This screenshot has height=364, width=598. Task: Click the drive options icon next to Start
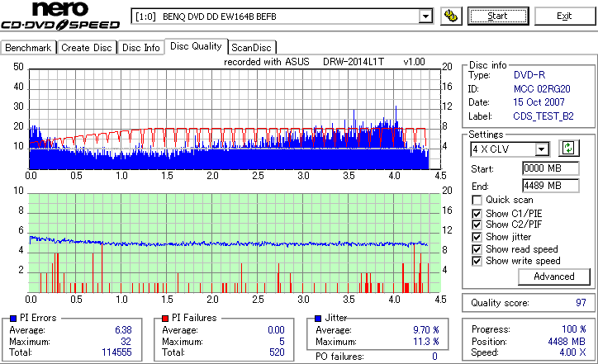click(451, 16)
